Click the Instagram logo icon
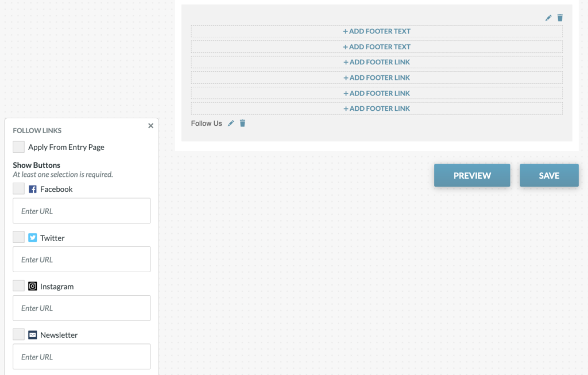Viewport: 588px width, 375px height. point(33,286)
